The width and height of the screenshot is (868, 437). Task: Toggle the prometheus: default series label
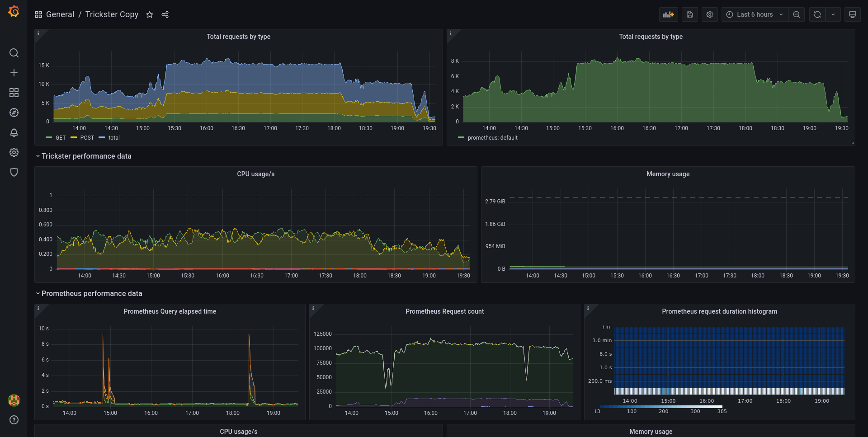(492, 138)
